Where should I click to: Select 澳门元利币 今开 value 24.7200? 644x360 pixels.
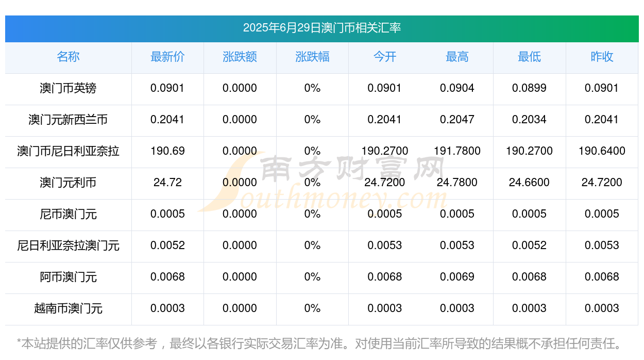385,183
